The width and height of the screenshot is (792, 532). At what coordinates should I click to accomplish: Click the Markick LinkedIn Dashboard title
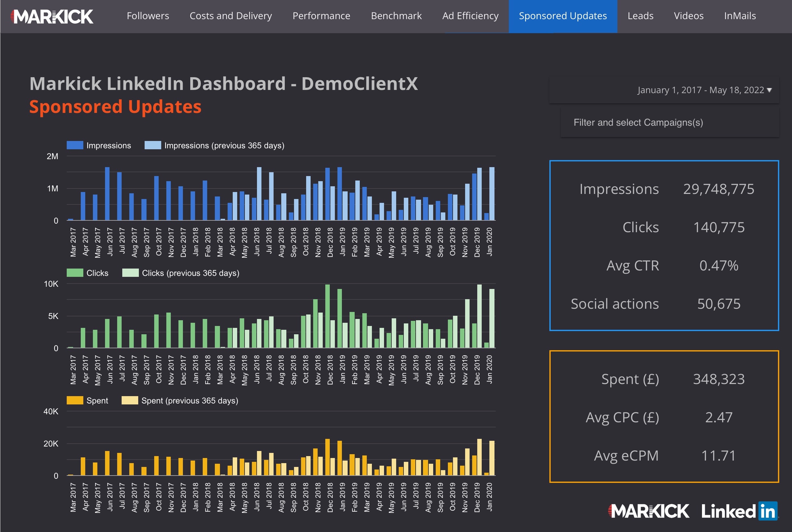(224, 84)
